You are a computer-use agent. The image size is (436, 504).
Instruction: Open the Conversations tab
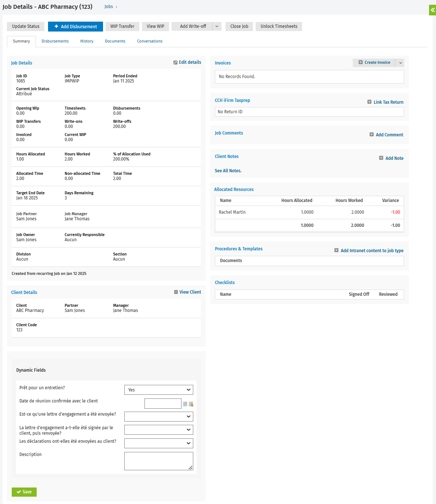coord(150,41)
